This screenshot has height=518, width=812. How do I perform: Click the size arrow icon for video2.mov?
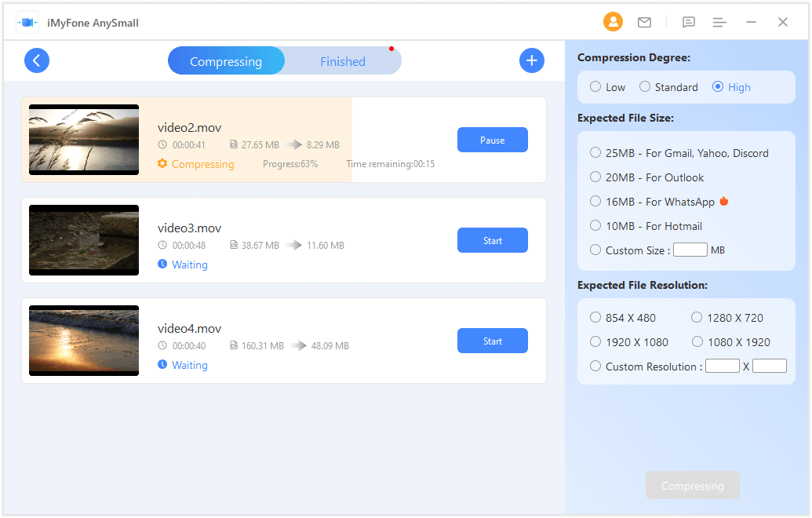tap(295, 144)
